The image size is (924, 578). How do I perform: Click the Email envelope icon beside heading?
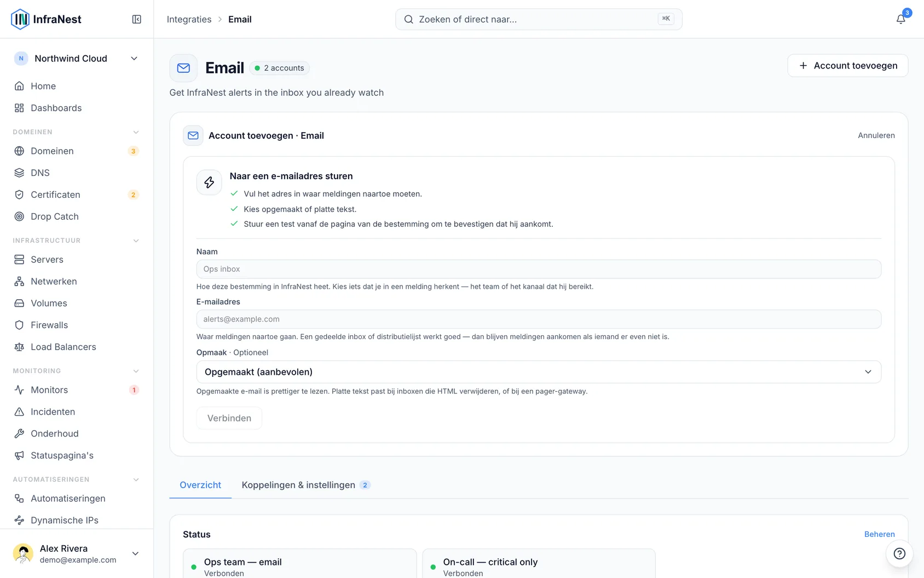[183, 68]
